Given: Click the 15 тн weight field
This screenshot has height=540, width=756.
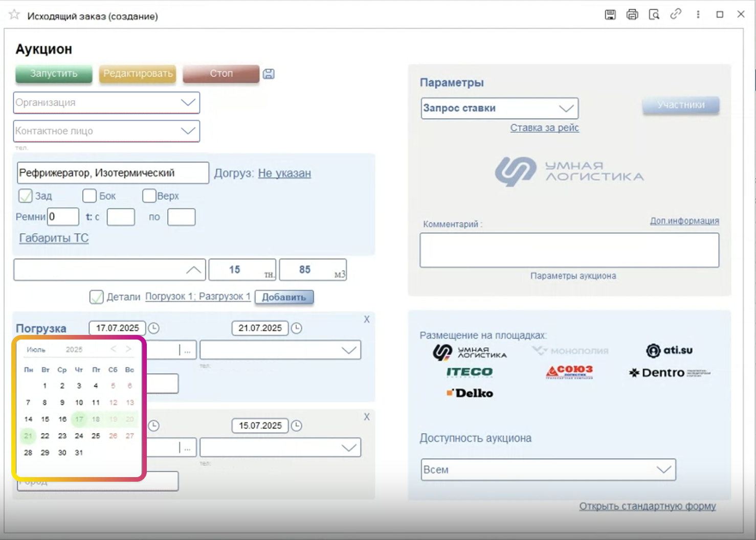Looking at the screenshot, I should click(x=242, y=270).
